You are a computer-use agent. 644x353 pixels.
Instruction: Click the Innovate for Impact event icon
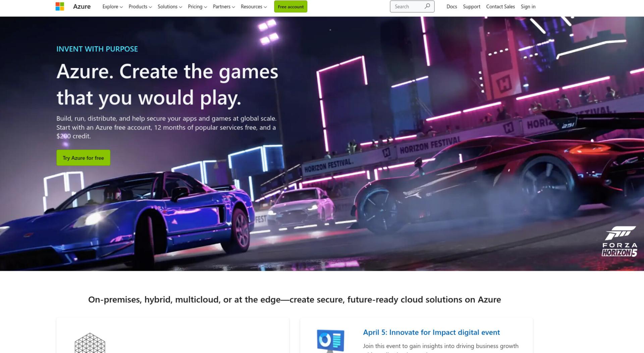(330, 341)
